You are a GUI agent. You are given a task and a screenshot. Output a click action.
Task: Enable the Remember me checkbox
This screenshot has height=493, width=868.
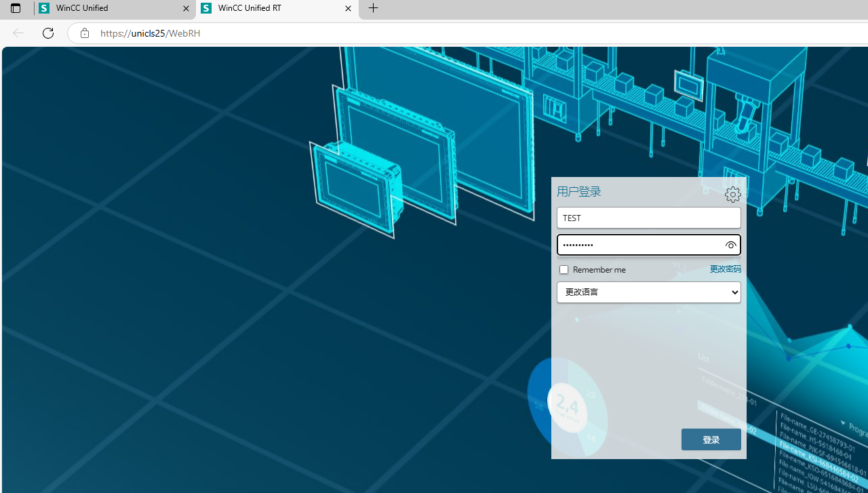564,270
